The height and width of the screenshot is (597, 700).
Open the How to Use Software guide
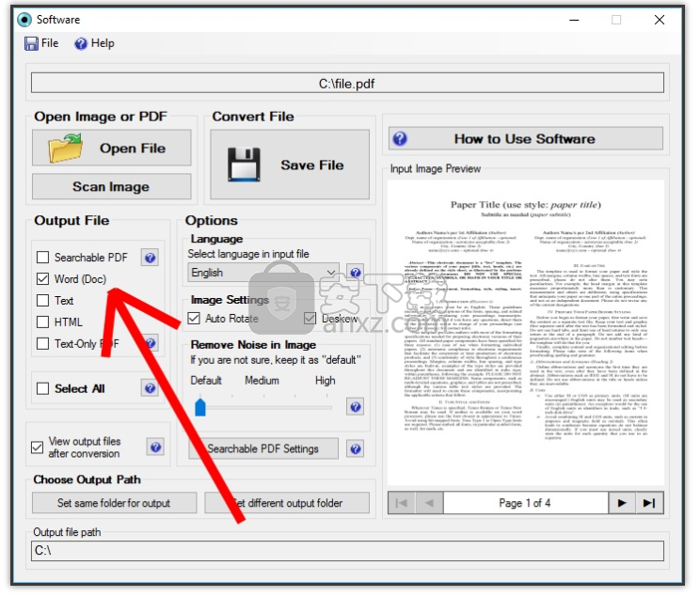[525, 139]
